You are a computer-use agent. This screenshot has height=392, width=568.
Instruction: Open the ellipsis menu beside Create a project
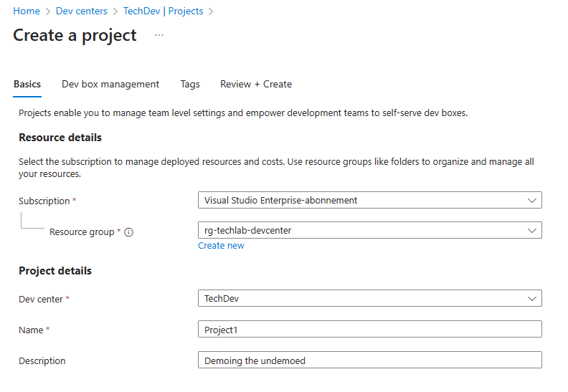[159, 36]
